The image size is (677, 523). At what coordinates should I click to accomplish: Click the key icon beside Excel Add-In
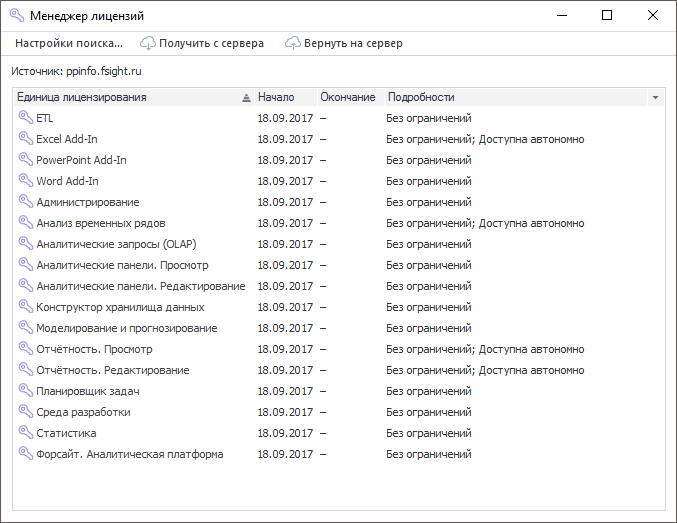[x=25, y=139]
